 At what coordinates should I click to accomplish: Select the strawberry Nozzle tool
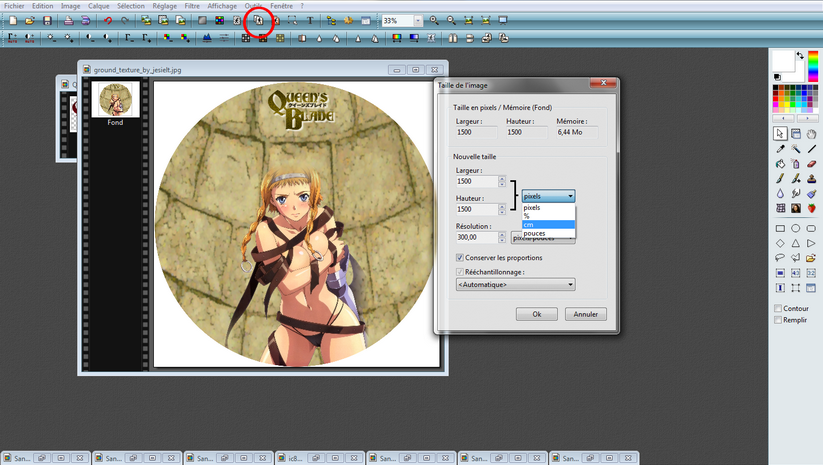811,208
